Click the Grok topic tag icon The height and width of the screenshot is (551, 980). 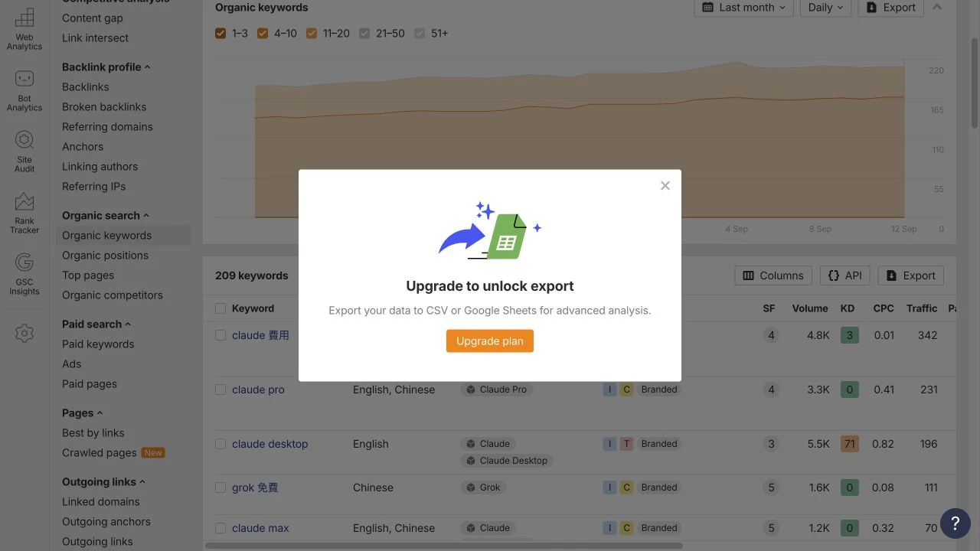(x=471, y=487)
